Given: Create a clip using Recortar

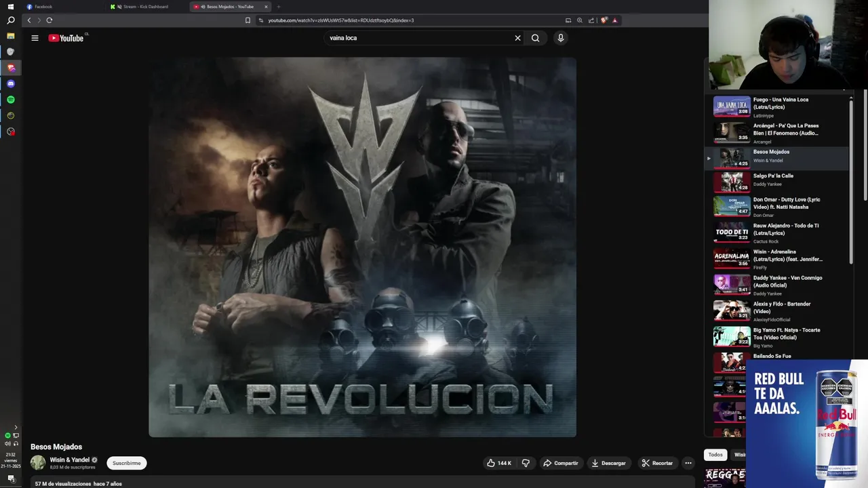Looking at the screenshot, I should click(x=657, y=463).
